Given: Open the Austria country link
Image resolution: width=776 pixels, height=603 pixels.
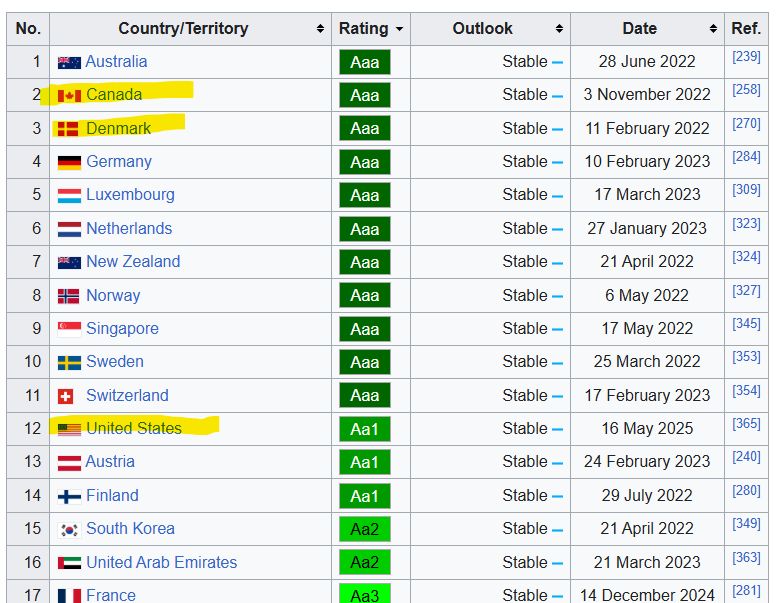Looking at the screenshot, I should pyautogui.click(x=110, y=461).
